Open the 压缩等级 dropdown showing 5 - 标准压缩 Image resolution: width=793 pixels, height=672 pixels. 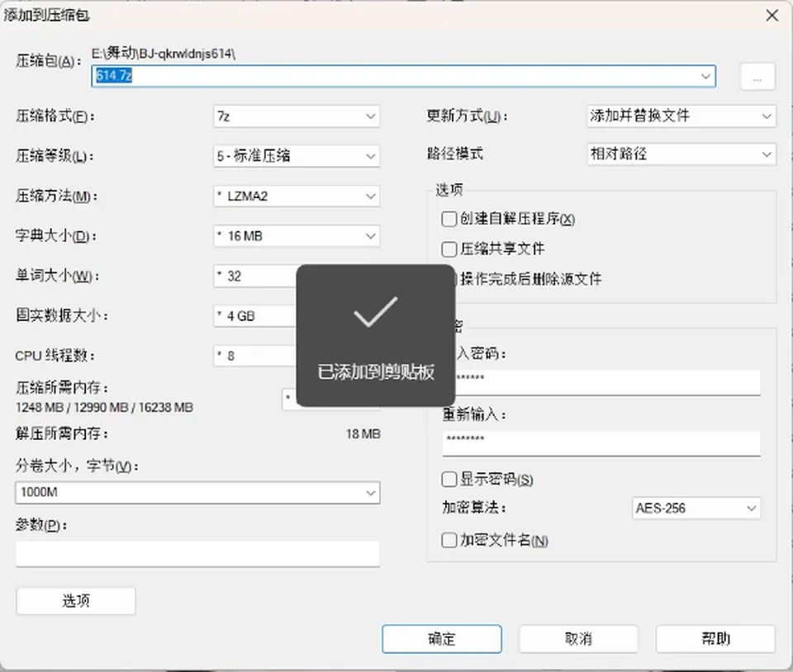click(297, 156)
